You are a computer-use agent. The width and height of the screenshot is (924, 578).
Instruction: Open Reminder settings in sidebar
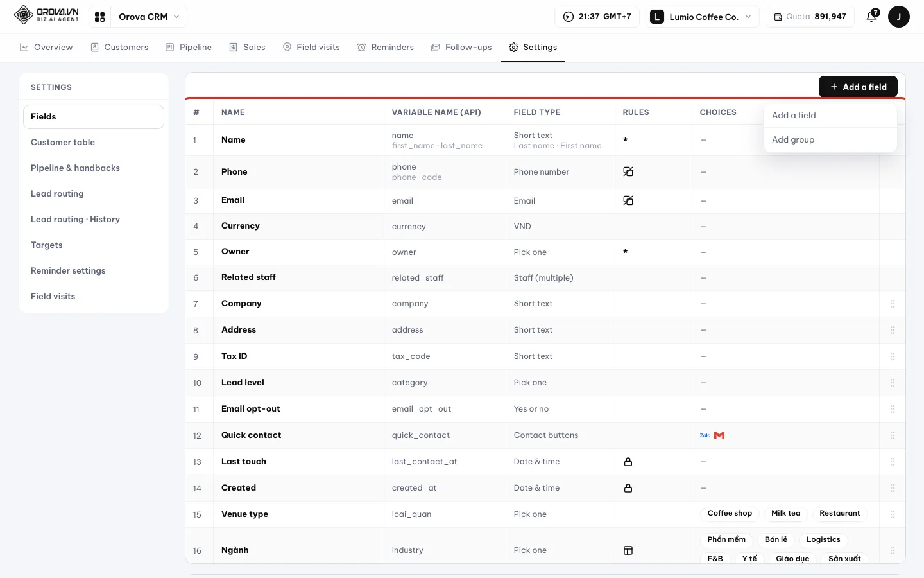tap(94, 271)
